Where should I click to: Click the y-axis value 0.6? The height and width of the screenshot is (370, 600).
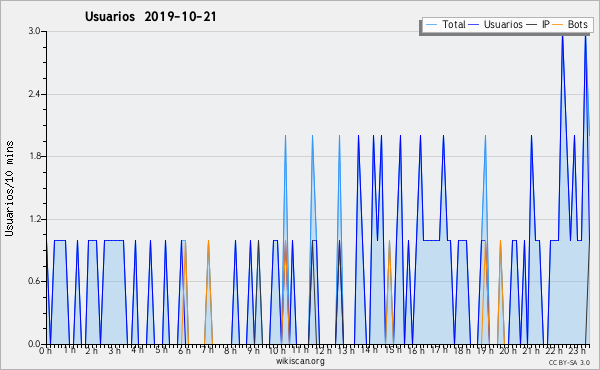(34, 282)
